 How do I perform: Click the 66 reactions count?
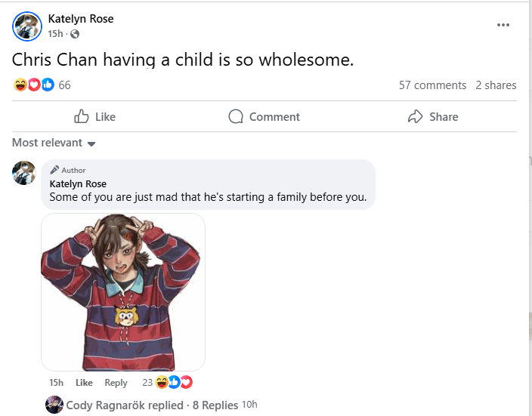64,85
